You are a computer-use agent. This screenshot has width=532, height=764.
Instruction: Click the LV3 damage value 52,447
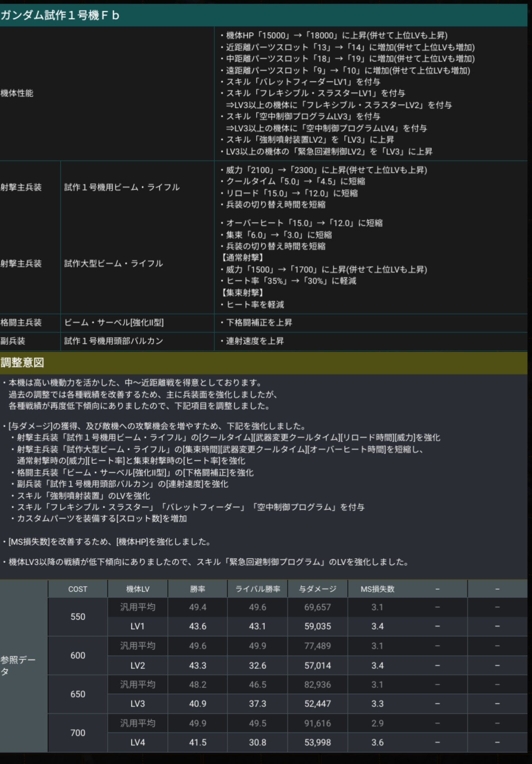click(x=318, y=704)
